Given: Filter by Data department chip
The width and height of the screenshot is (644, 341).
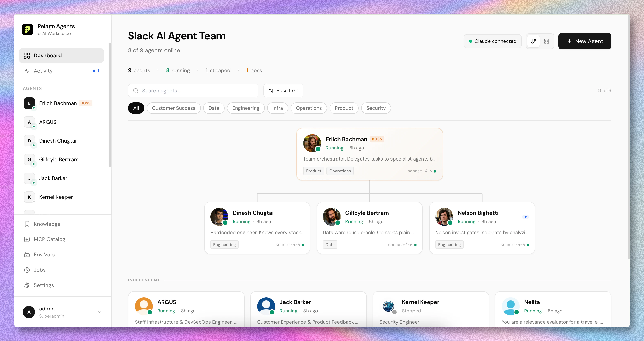Looking at the screenshot, I should pos(214,108).
